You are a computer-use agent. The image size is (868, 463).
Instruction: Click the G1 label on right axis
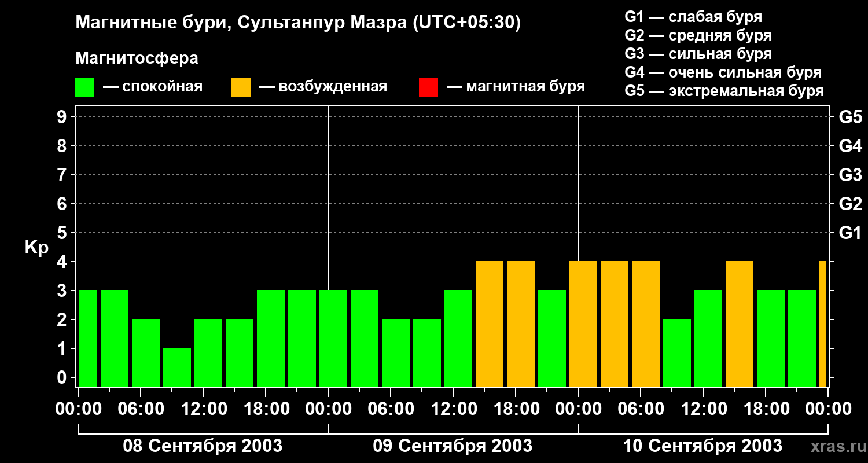click(x=850, y=233)
